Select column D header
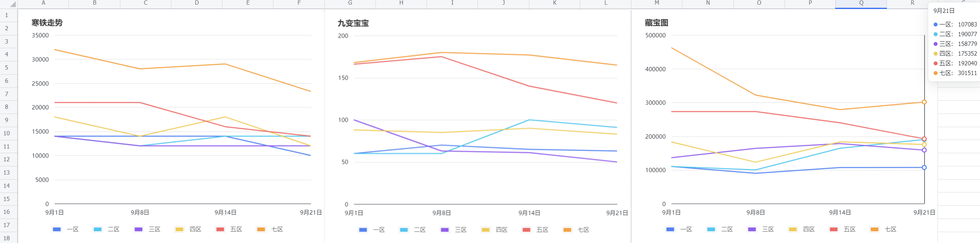Screen dimensions: 980x243 click(x=197, y=3)
